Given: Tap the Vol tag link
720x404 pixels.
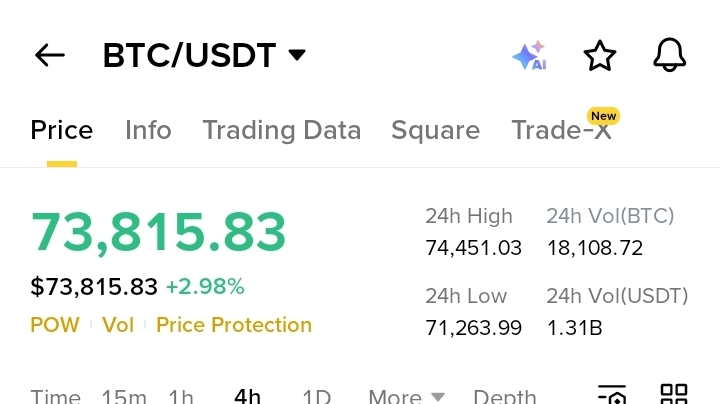Looking at the screenshot, I should coord(118,325).
